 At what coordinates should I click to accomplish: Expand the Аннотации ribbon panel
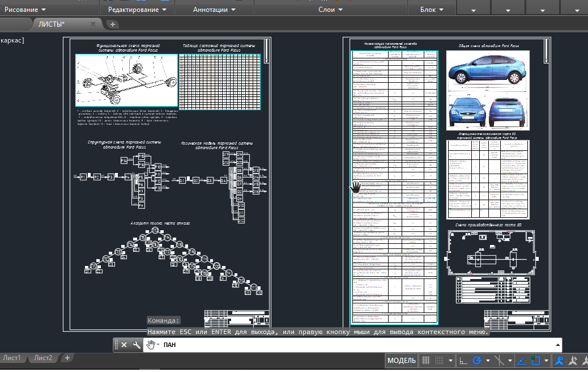click(214, 10)
